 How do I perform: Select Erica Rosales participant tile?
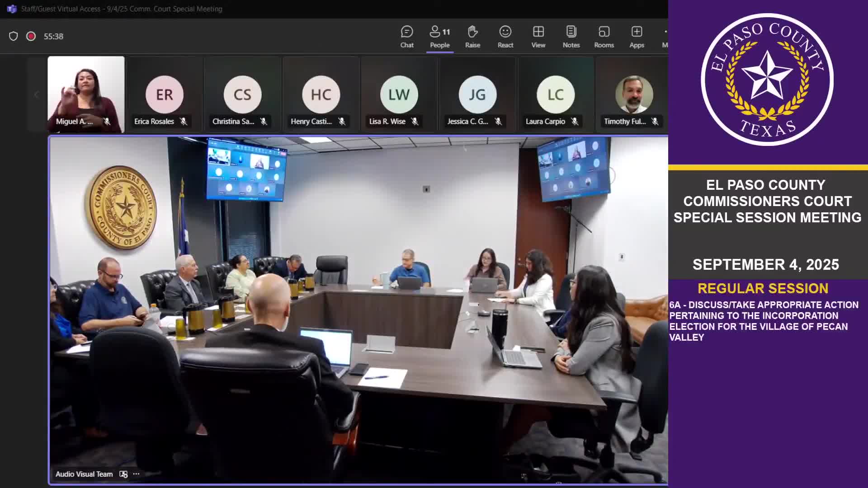click(x=165, y=94)
